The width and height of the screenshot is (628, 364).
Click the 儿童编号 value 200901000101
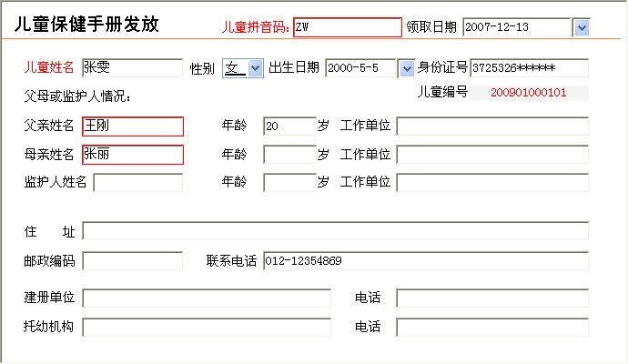click(528, 93)
